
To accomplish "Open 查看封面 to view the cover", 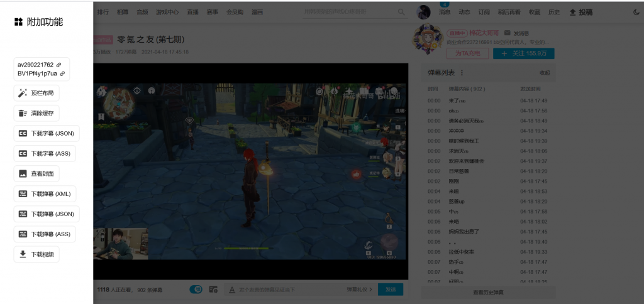I will tap(36, 173).
